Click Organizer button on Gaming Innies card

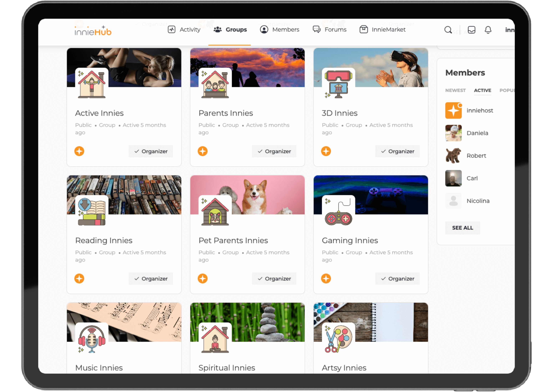coord(397,278)
